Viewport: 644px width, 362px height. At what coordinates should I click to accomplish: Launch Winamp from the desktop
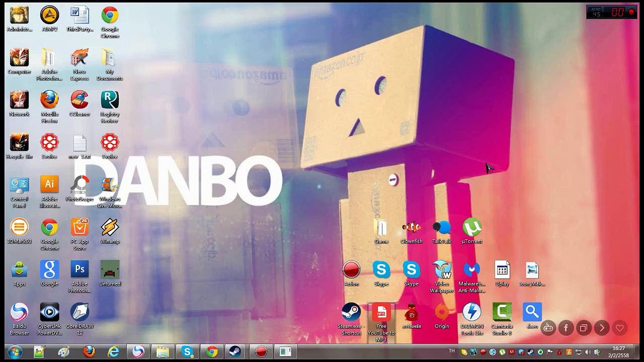[x=110, y=231]
